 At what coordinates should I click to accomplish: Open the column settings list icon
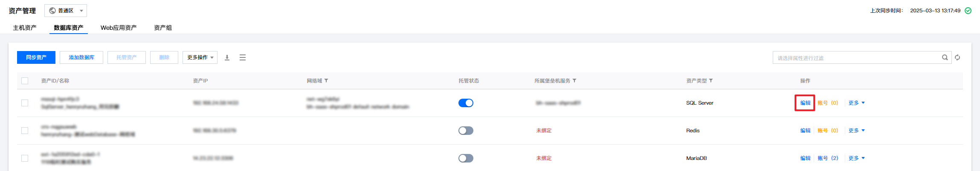[x=243, y=57]
